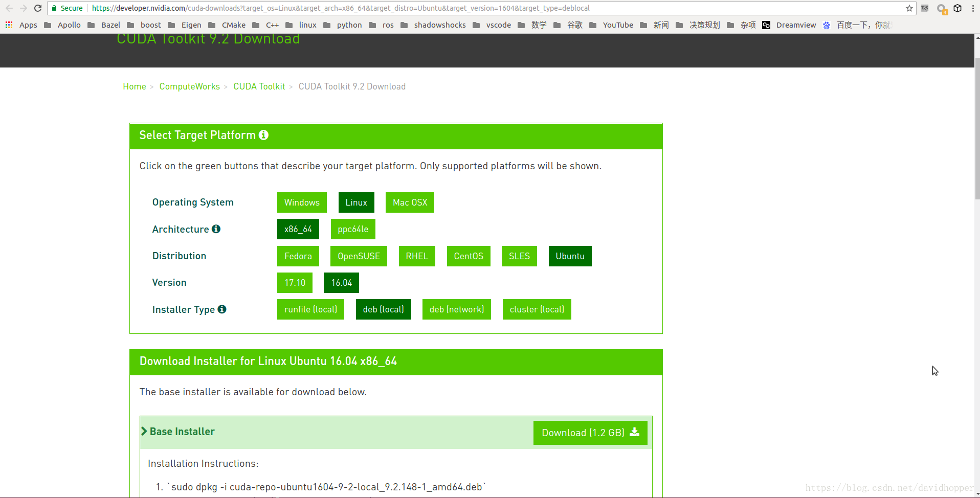The height and width of the screenshot is (498, 980).
Task: Click info icon next to Architecture
Action: [x=216, y=229]
